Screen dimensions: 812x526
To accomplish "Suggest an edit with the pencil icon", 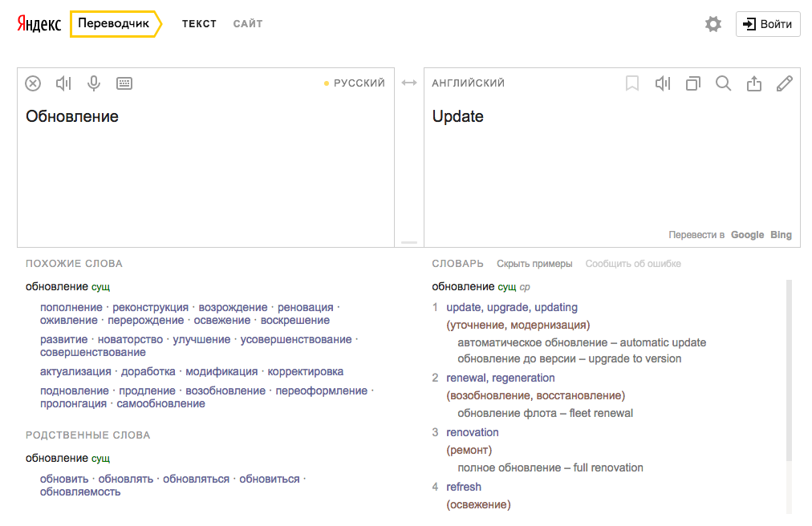I will (x=785, y=83).
